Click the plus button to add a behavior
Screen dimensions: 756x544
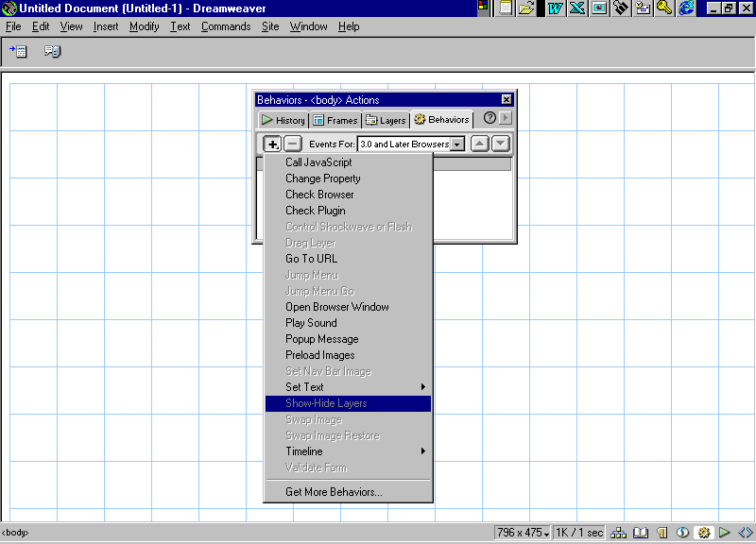272,144
